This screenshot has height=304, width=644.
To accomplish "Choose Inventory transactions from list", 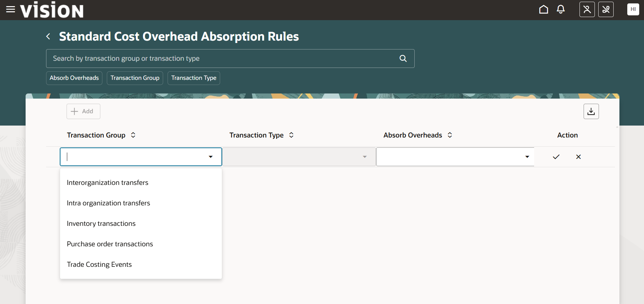I will point(141,223).
